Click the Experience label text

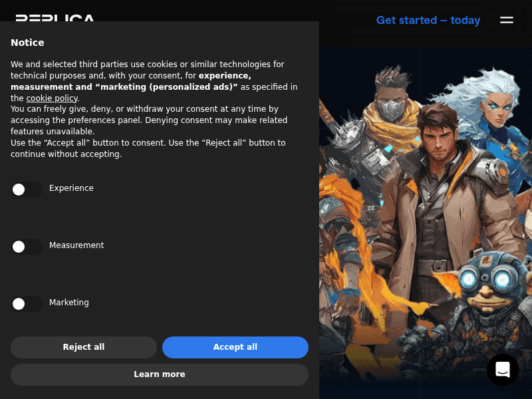coord(71,188)
